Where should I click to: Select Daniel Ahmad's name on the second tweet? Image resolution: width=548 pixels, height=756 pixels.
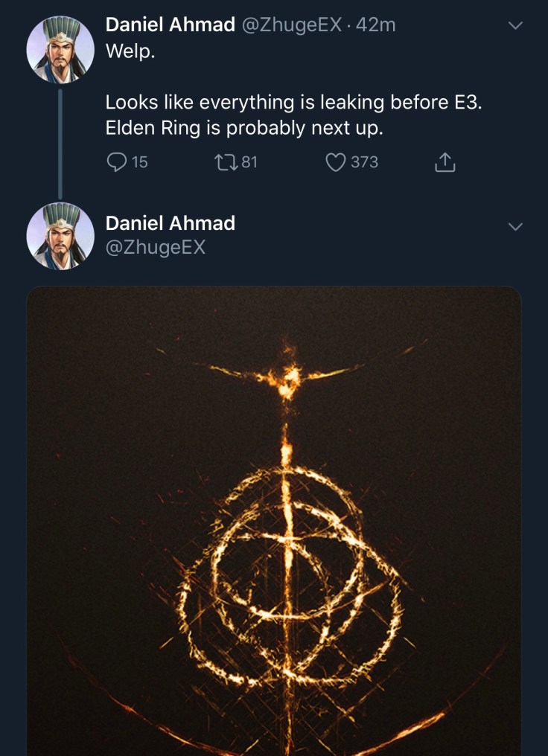pos(170,223)
